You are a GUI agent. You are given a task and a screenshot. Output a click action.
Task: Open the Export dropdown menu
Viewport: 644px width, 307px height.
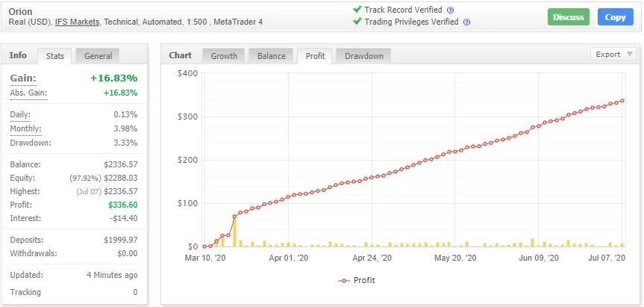(613, 55)
